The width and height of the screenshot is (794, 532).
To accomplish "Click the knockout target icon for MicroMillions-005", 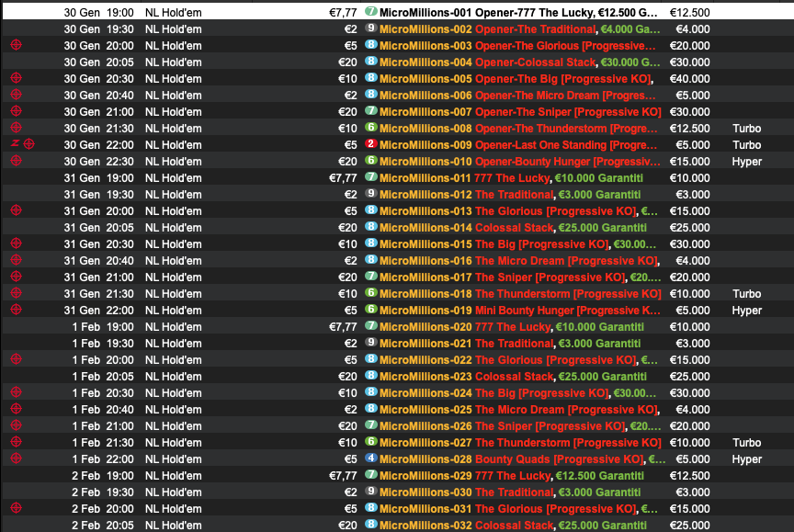I will click(x=17, y=78).
